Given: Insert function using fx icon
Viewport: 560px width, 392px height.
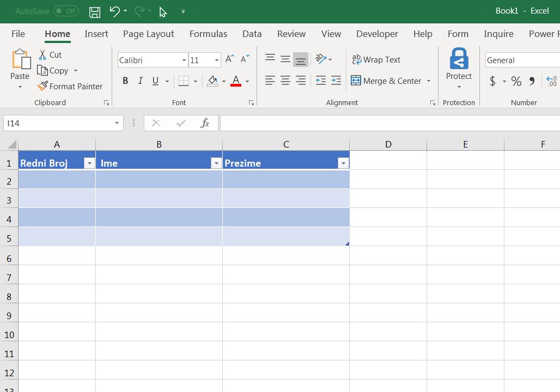Looking at the screenshot, I should point(205,123).
